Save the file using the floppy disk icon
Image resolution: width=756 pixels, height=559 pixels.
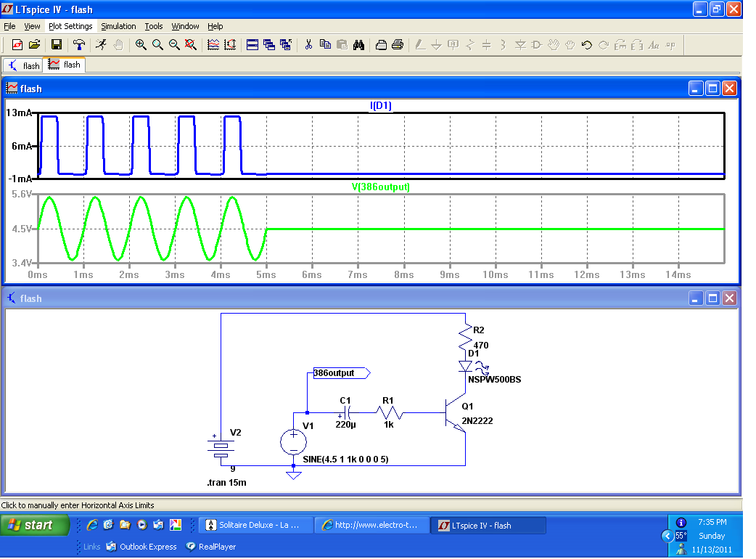coord(57,45)
